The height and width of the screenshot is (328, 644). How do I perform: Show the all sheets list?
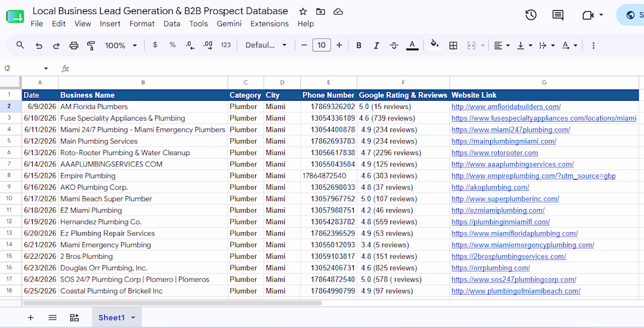tap(53, 317)
